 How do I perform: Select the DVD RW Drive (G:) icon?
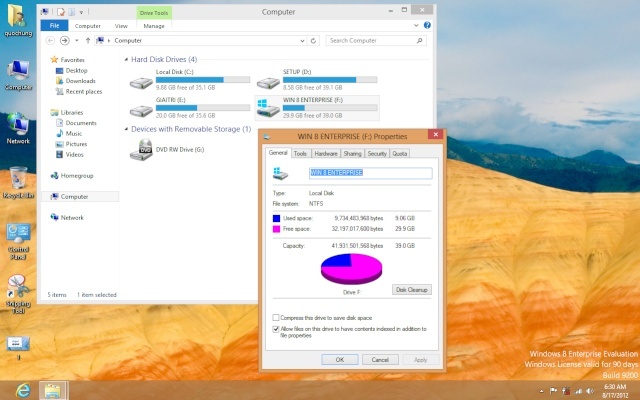tap(141, 150)
